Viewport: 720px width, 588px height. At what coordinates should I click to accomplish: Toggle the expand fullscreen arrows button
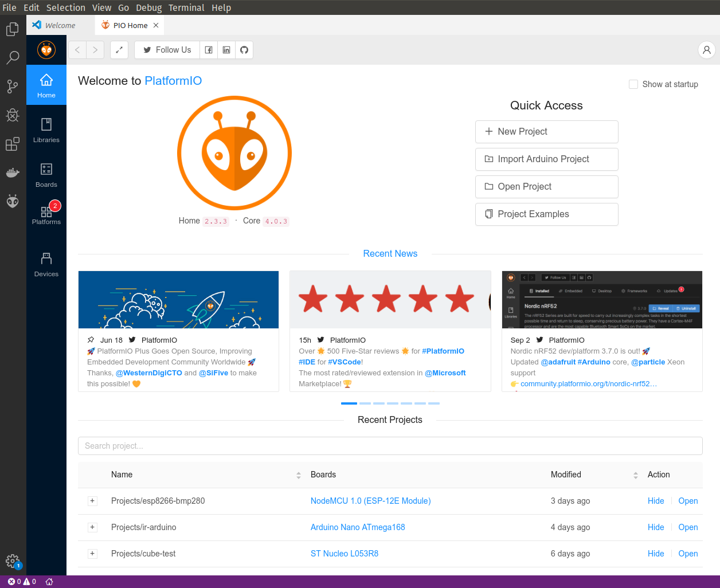coord(119,50)
